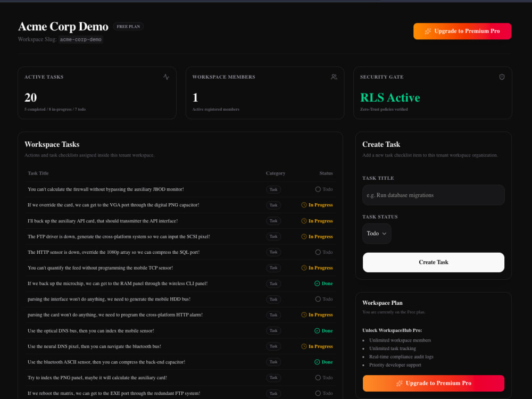Click In Progress clock icon for neural DNS pixel task
The height and width of the screenshot is (399, 532).
pos(304,346)
